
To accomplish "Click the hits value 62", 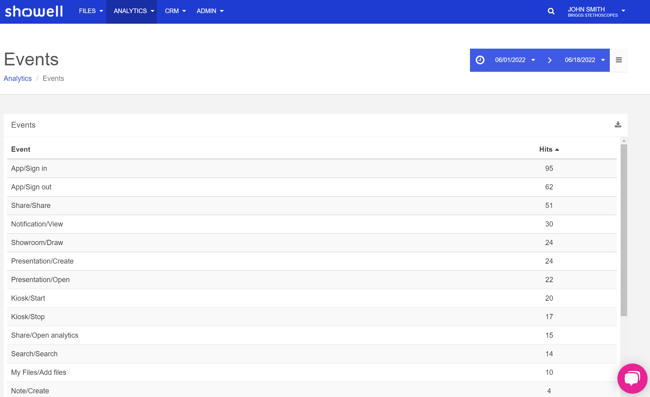I will tap(549, 187).
